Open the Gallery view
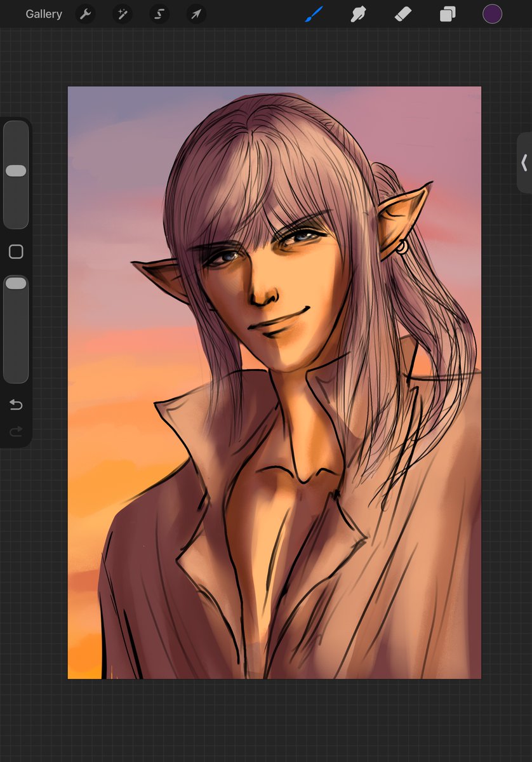The image size is (532, 762). tap(44, 14)
